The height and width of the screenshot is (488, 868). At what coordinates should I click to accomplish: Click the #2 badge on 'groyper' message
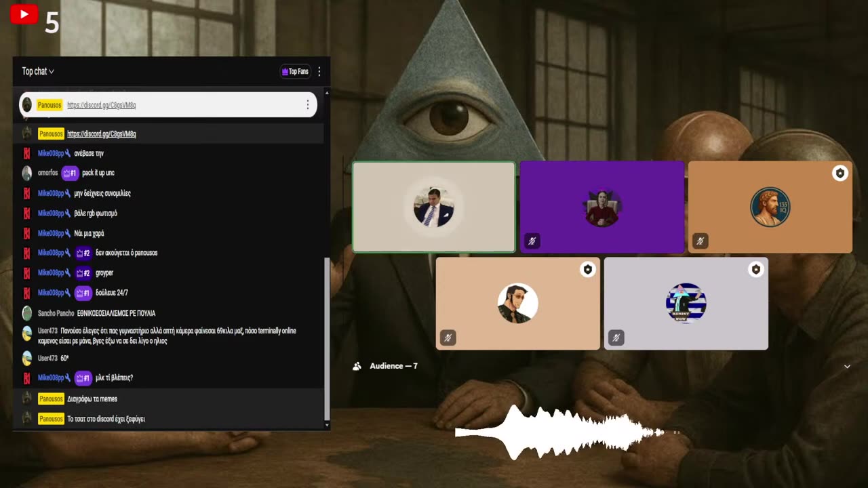[83, 273]
